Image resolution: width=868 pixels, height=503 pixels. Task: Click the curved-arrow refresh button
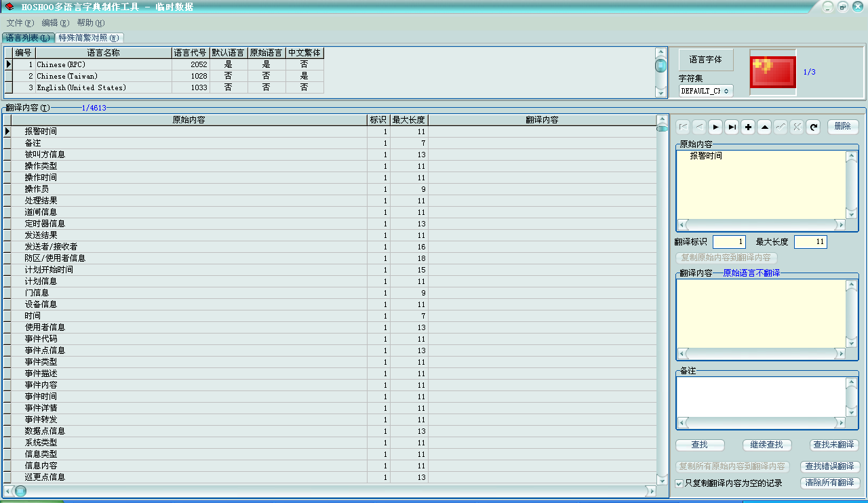813,127
